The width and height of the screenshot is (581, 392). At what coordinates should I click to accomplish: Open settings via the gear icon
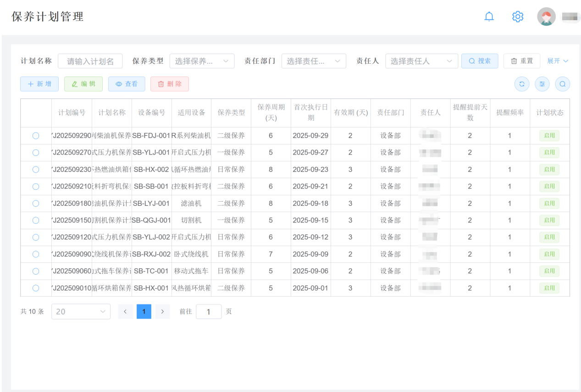518,17
